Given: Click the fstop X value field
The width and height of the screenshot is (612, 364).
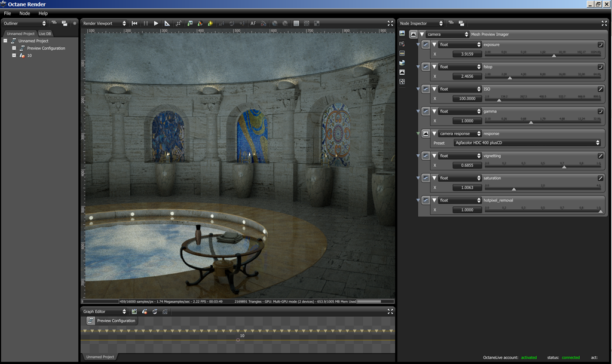Looking at the screenshot, I should (467, 77).
